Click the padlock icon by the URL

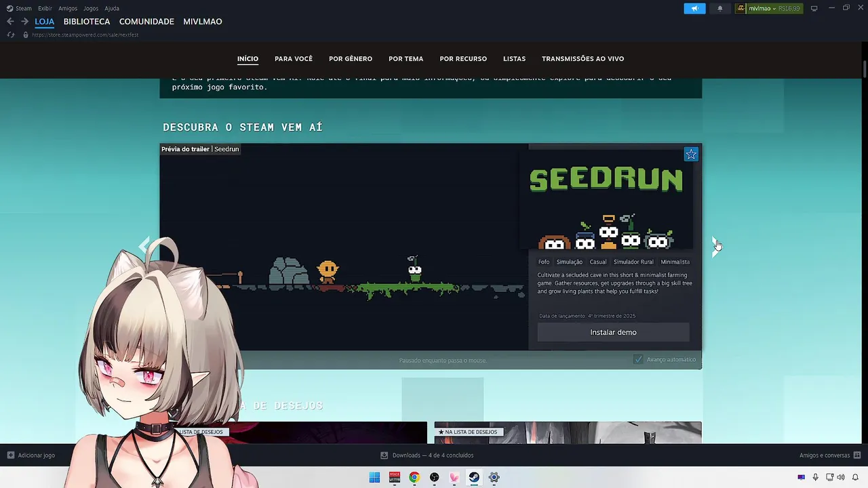pos(26,35)
